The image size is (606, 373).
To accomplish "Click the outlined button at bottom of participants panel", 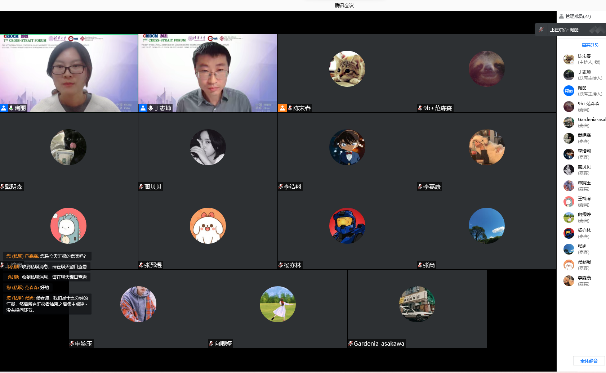I will click(589, 361).
